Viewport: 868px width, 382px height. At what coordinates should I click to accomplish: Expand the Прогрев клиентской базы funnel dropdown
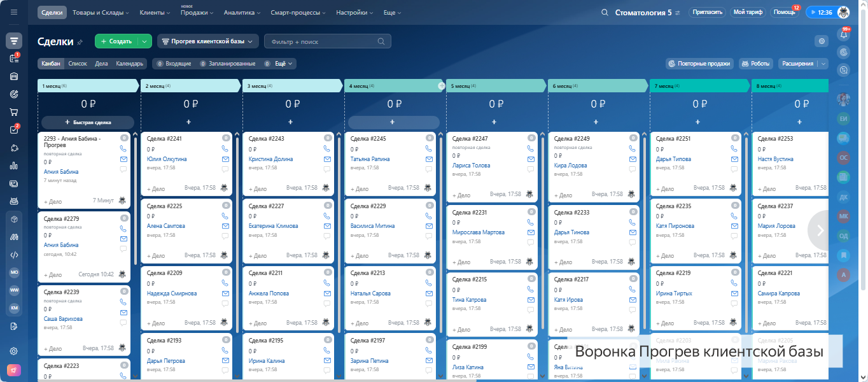pyautogui.click(x=207, y=41)
